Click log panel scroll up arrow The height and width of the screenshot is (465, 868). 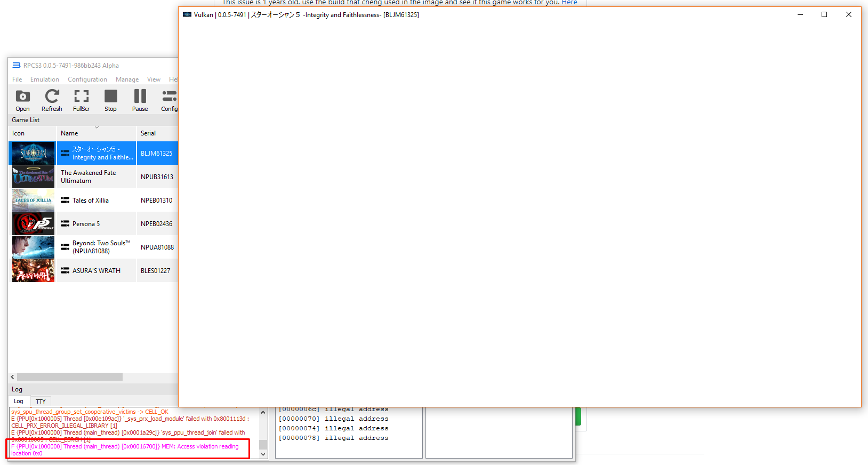tap(263, 412)
